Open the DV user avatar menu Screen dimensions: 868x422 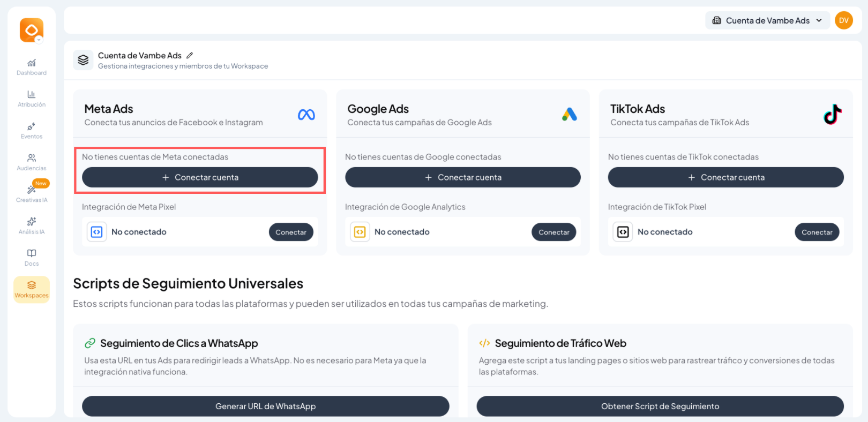point(843,21)
